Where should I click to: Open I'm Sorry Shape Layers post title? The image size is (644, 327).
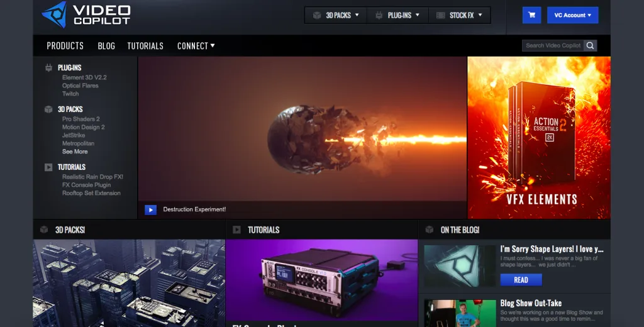(552, 249)
